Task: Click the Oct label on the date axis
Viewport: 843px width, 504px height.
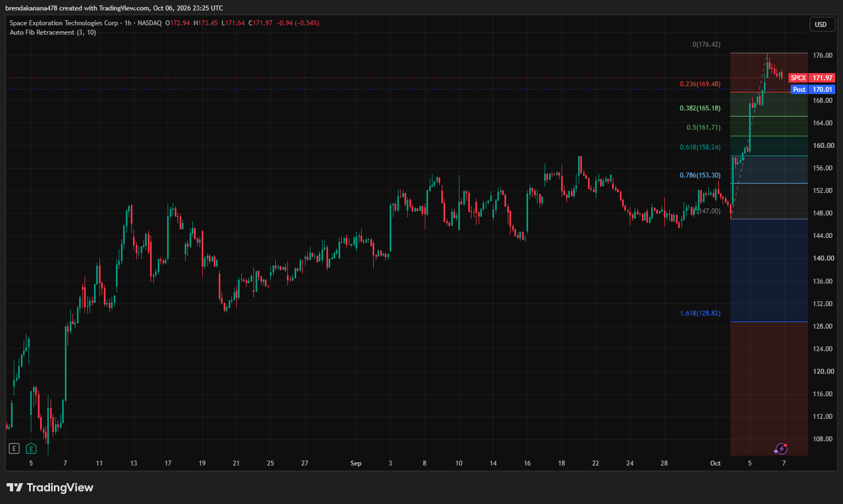Action: [716, 463]
